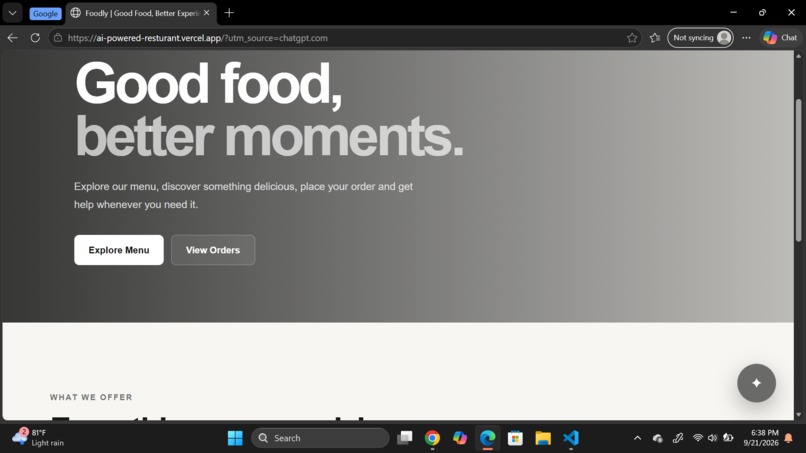806x453 pixels.
Task: Open Microsoft Store from the taskbar
Action: click(x=515, y=438)
